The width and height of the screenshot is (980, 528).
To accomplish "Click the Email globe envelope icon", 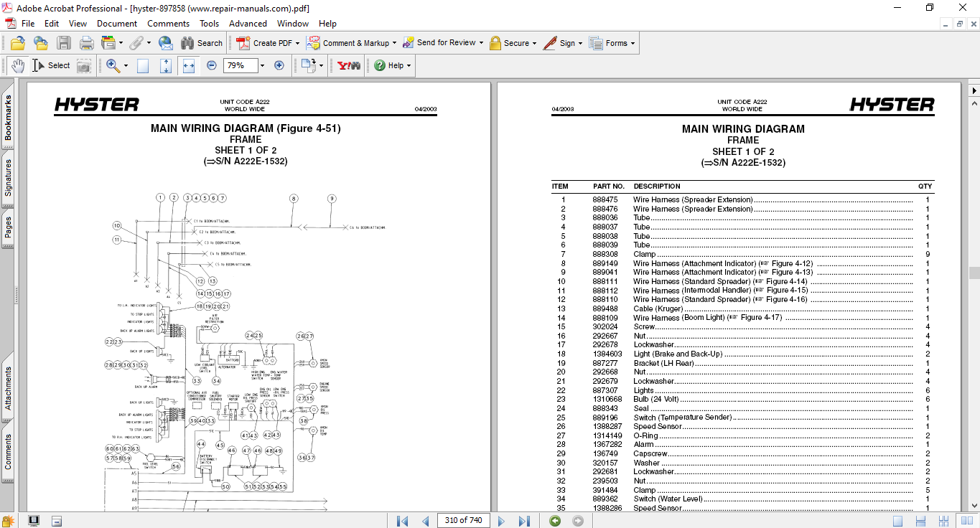I will click(166, 43).
